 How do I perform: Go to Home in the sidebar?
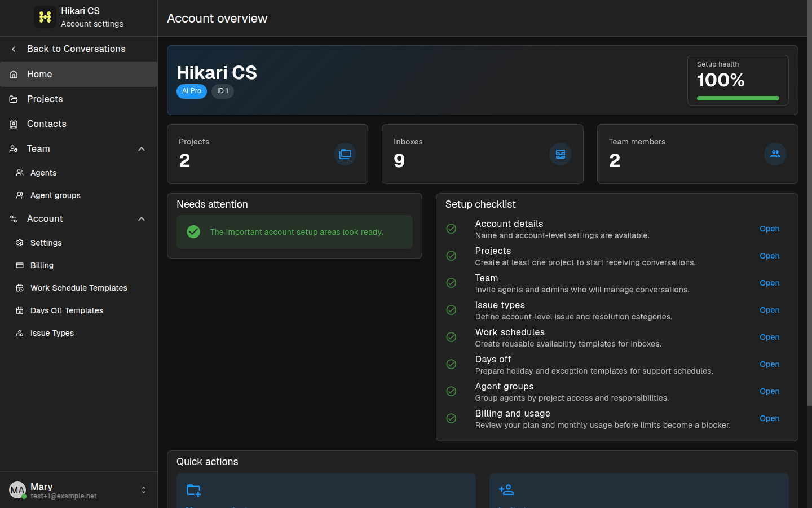(78, 75)
